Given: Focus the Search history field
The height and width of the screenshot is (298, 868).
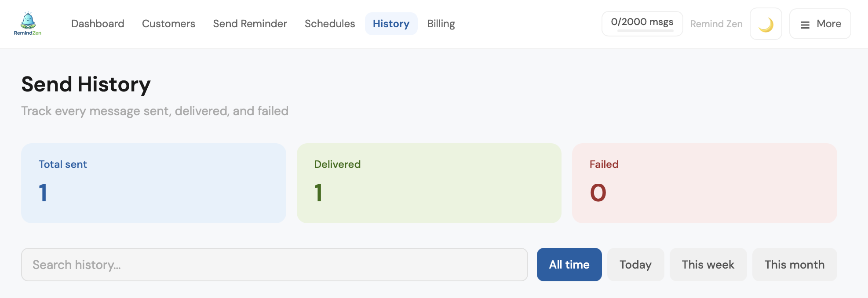Looking at the screenshot, I should click(x=274, y=265).
